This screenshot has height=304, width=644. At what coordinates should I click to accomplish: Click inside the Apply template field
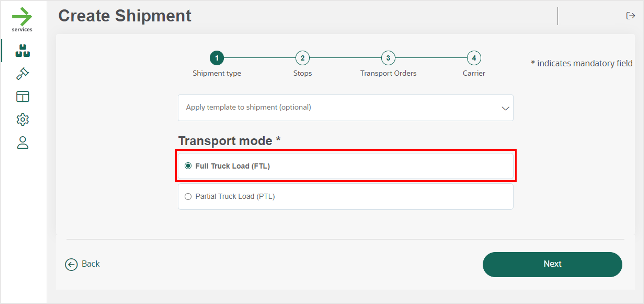300,108
